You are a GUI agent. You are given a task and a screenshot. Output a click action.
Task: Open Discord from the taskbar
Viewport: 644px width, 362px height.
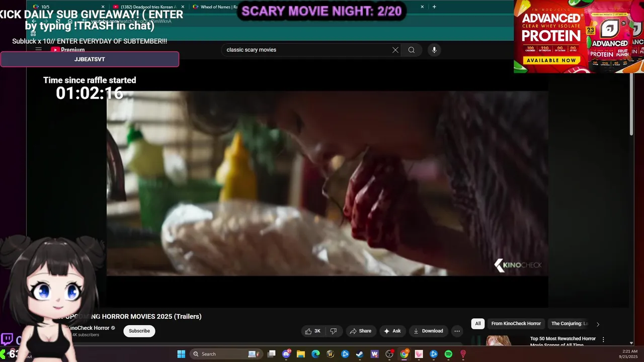click(286, 354)
